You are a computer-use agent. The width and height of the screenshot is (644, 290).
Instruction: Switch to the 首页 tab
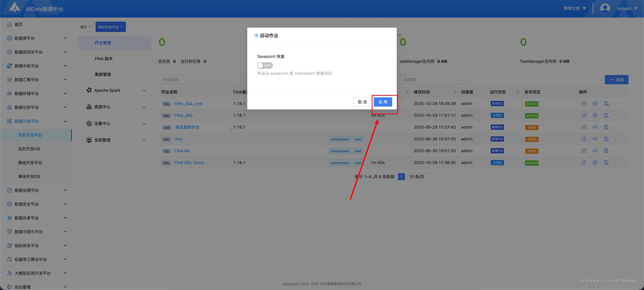pyautogui.click(x=84, y=27)
